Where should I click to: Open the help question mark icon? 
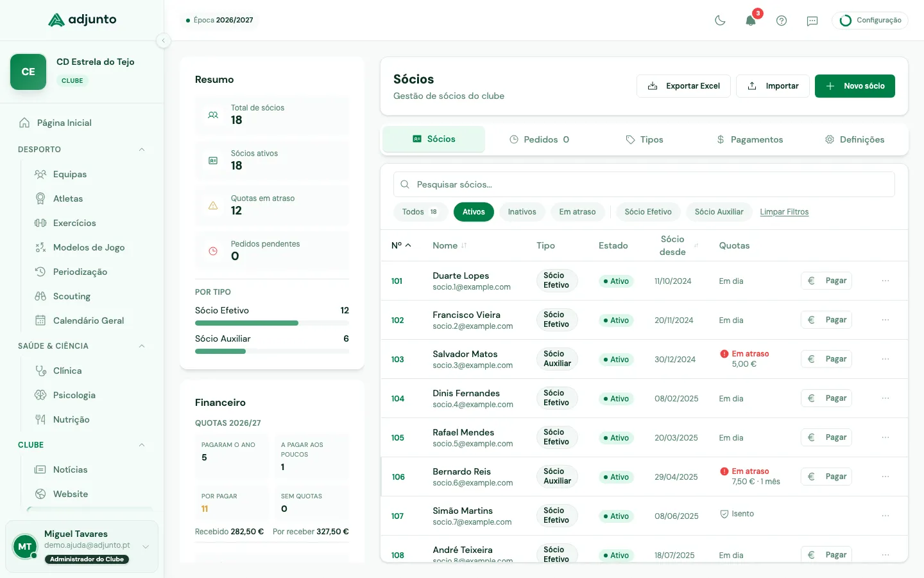point(782,21)
